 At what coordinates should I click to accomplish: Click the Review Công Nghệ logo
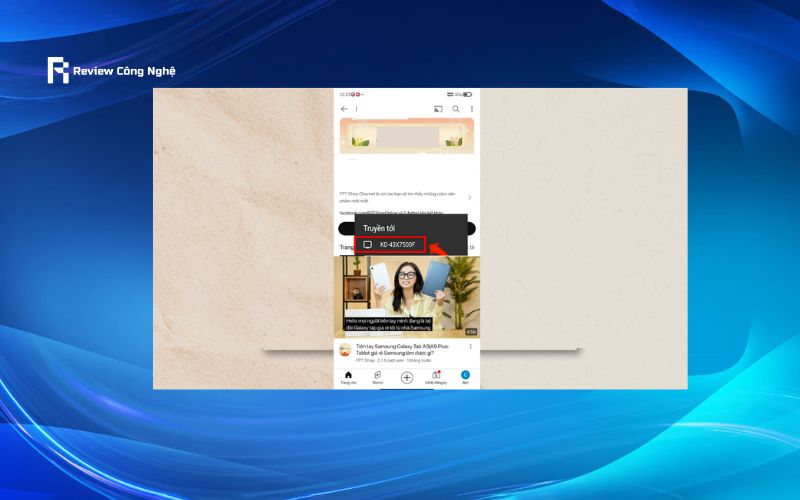click(x=111, y=70)
